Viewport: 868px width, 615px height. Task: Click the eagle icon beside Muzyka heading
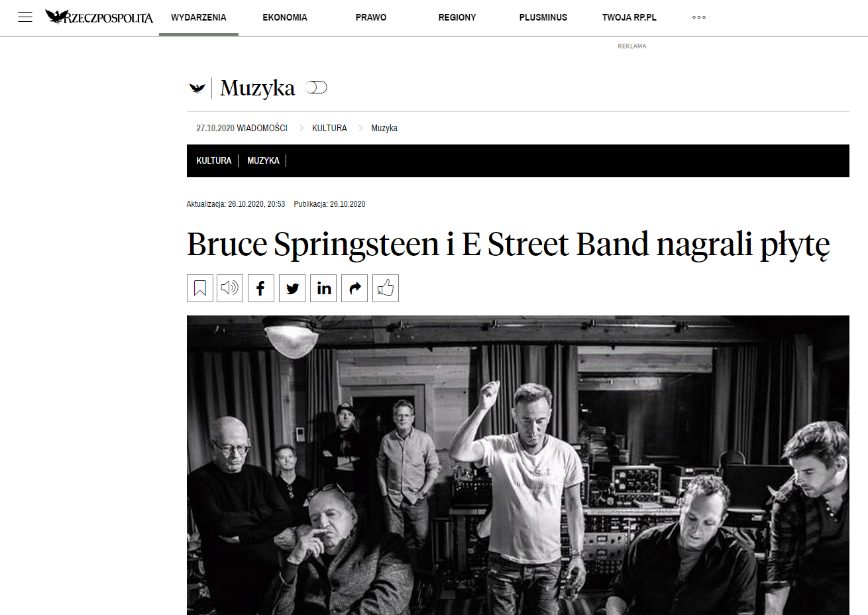(x=197, y=87)
